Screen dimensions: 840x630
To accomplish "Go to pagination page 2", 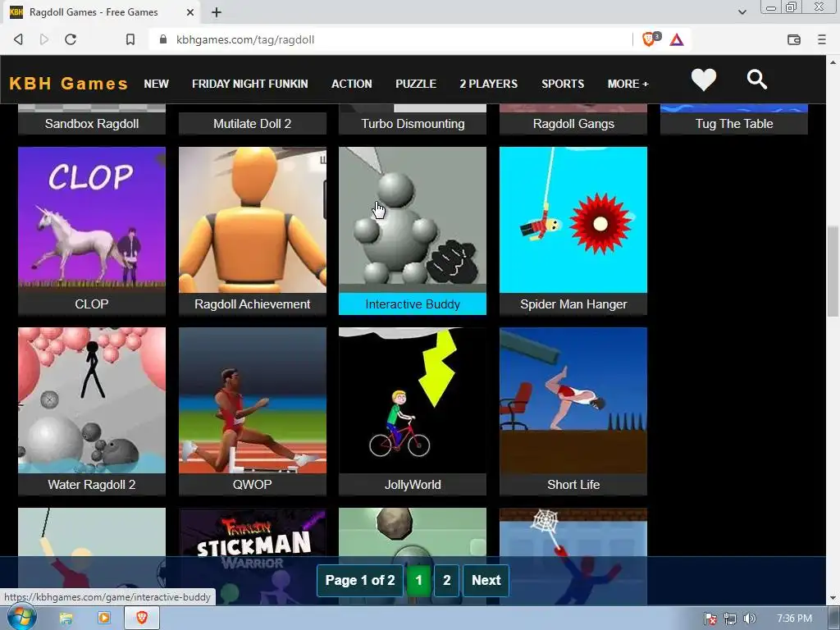I will point(447,580).
